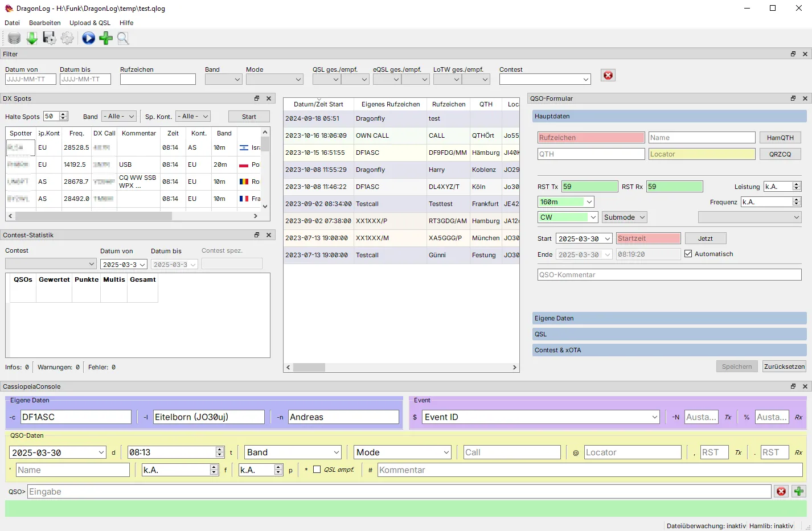
Task: Float the Contest-Statistik panel
Action: point(257,235)
